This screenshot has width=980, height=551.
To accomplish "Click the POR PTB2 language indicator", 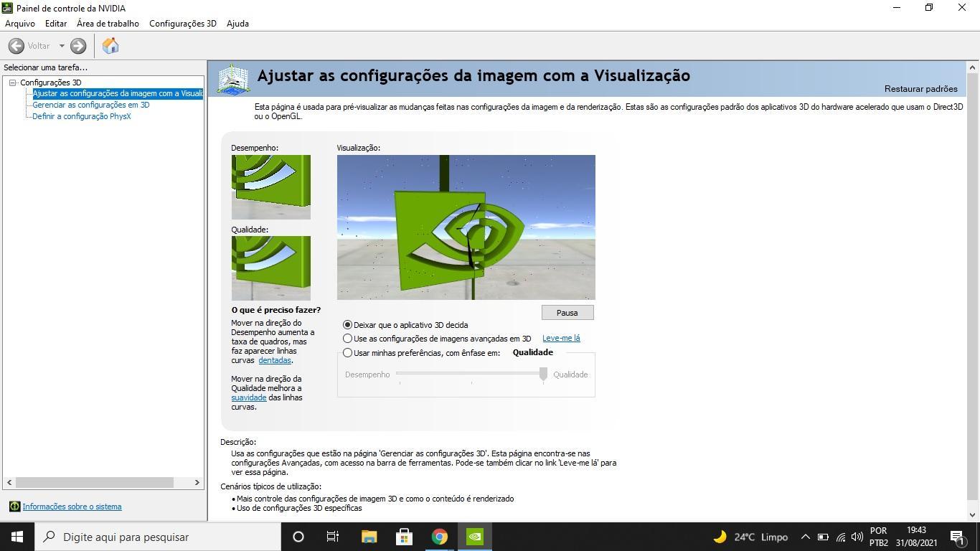I will coord(879,537).
